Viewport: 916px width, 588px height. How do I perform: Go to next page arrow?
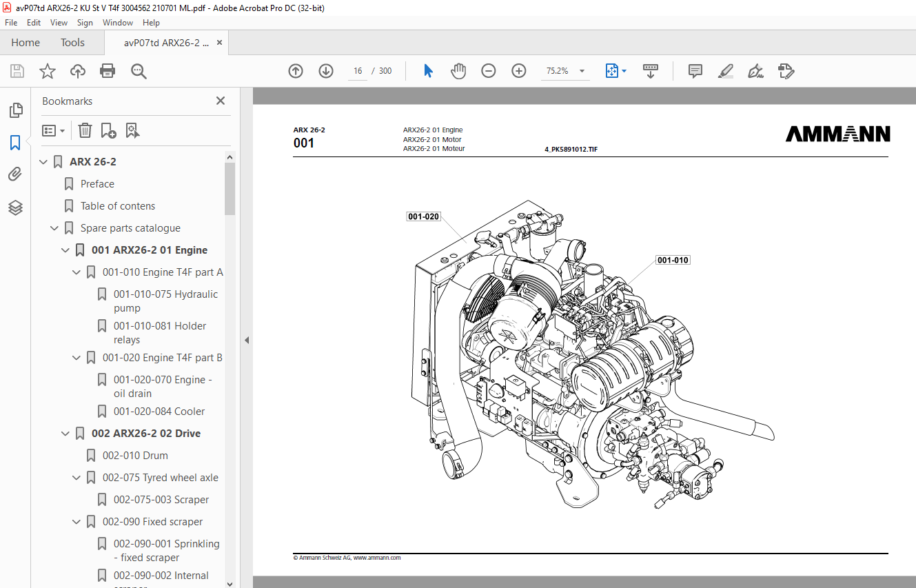(326, 71)
